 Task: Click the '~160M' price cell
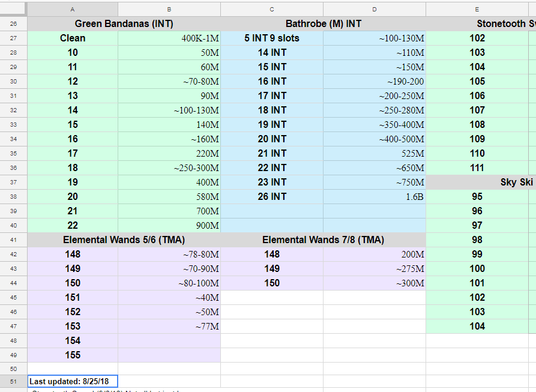(169, 139)
